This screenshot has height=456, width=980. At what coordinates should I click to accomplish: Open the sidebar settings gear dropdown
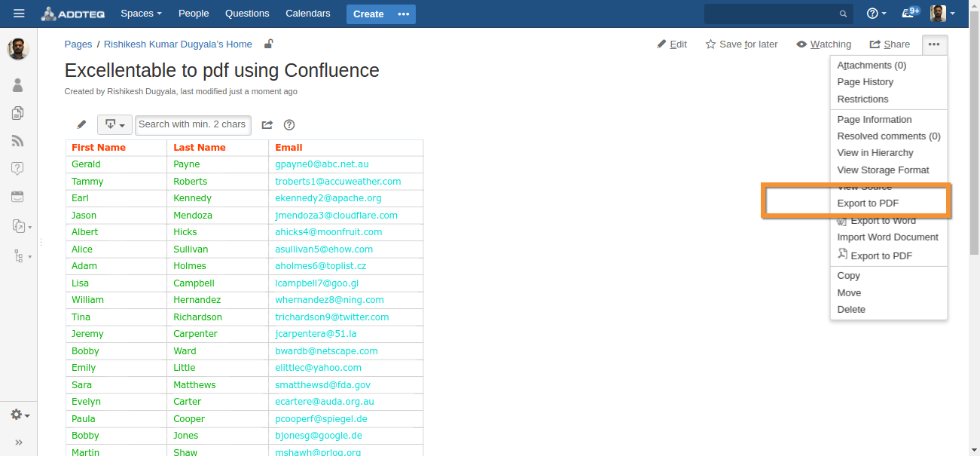click(20, 415)
